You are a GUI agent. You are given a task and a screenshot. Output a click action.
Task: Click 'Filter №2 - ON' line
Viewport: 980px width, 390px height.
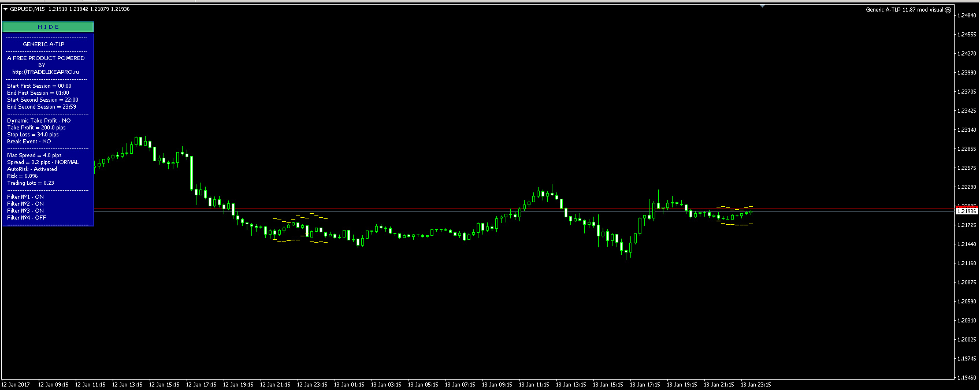[x=25, y=204]
